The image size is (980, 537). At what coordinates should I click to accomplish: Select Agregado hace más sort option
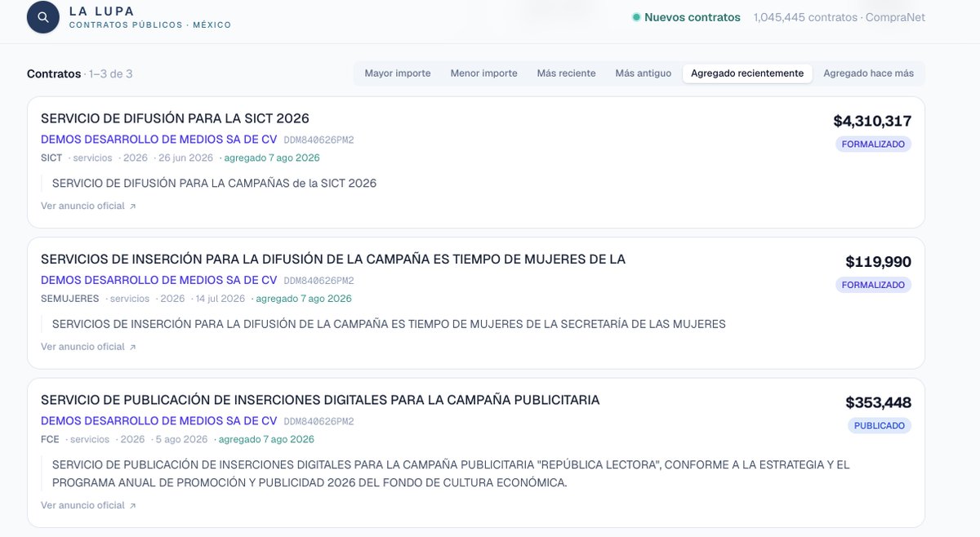click(869, 73)
